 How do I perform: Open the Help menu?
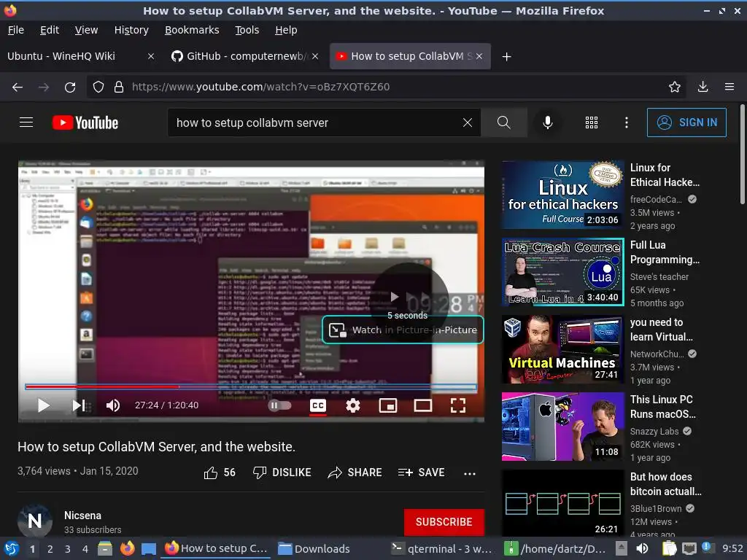click(286, 30)
